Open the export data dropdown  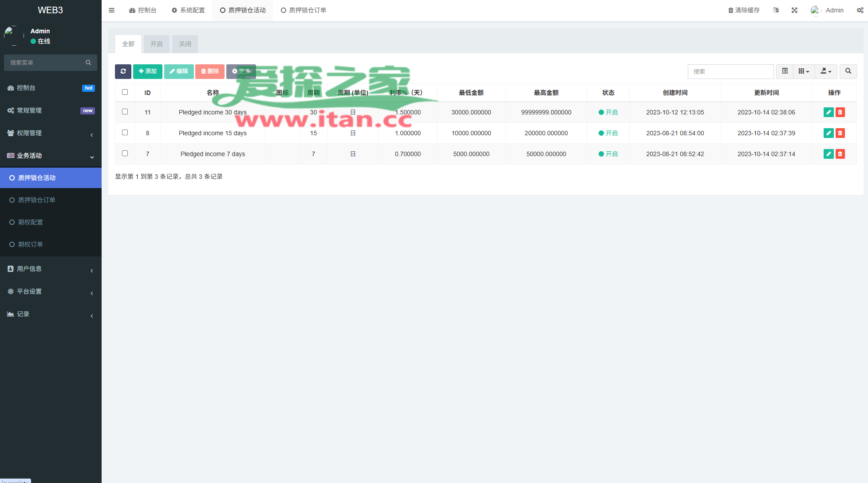point(826,71)
